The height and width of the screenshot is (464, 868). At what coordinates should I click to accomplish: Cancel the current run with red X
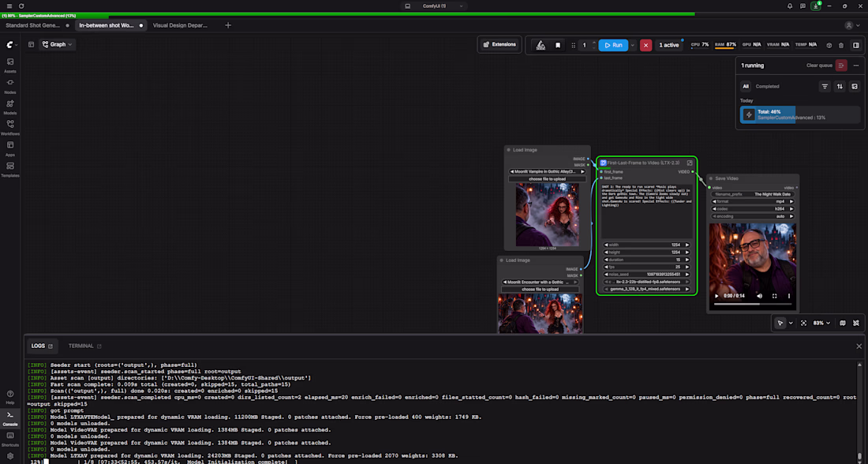[x=645, y=46]
